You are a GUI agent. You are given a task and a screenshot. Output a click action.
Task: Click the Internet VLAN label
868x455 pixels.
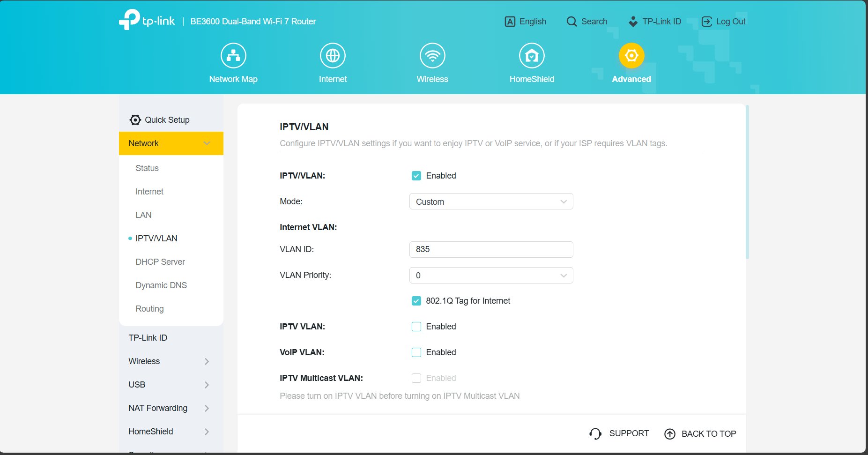[308, 227]
